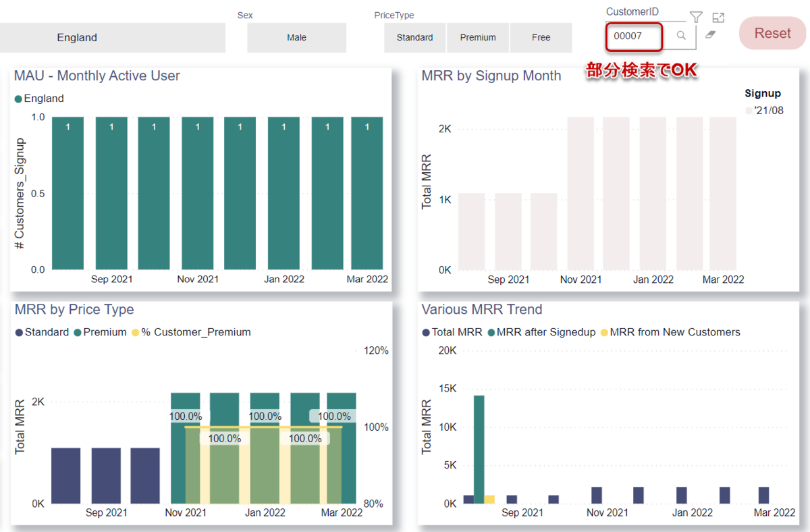Screen dimensions: 810x532
Task: Click the eraser clear selections icon
Action: point(710,34)
